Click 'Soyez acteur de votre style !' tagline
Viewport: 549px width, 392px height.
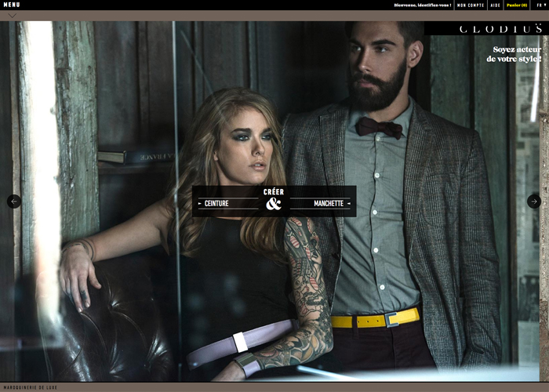pos(514,54)
